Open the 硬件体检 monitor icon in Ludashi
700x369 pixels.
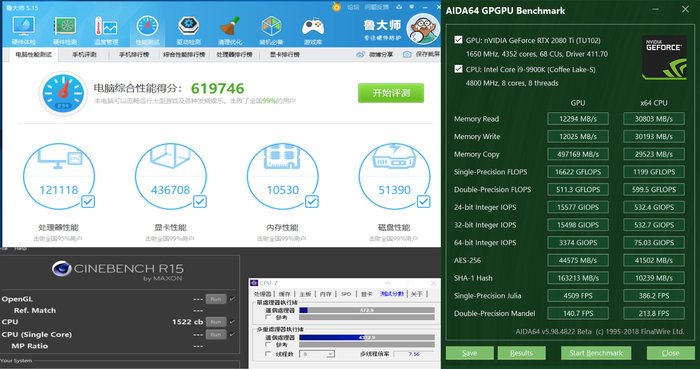click(24, 26)
